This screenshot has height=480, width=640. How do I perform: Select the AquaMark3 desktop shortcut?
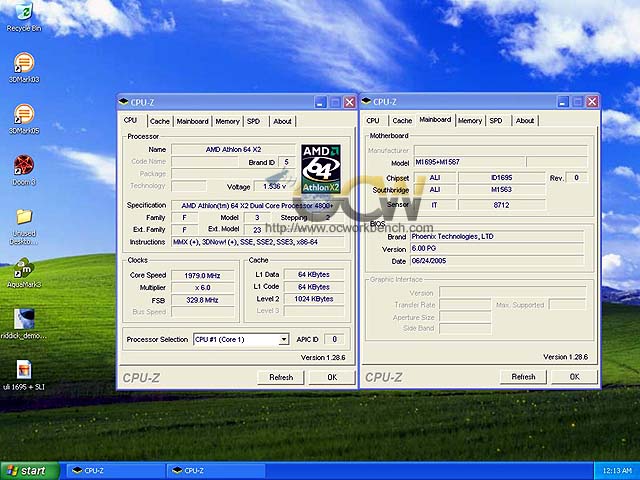coord(24,273)
